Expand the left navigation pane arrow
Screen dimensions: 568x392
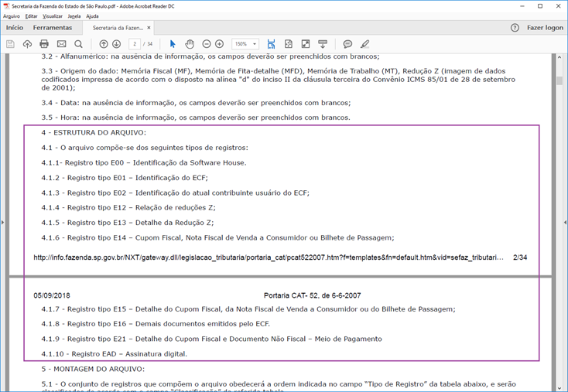[2, 222]
